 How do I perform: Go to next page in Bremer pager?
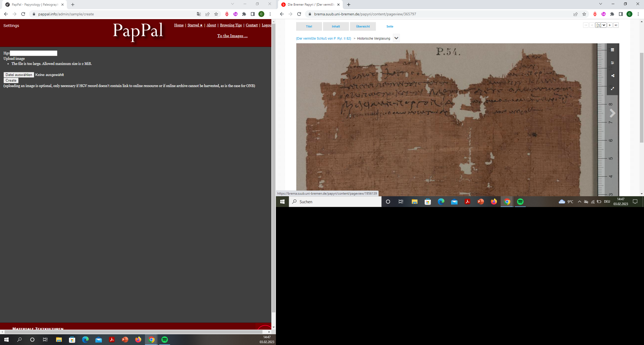point(610,25)
